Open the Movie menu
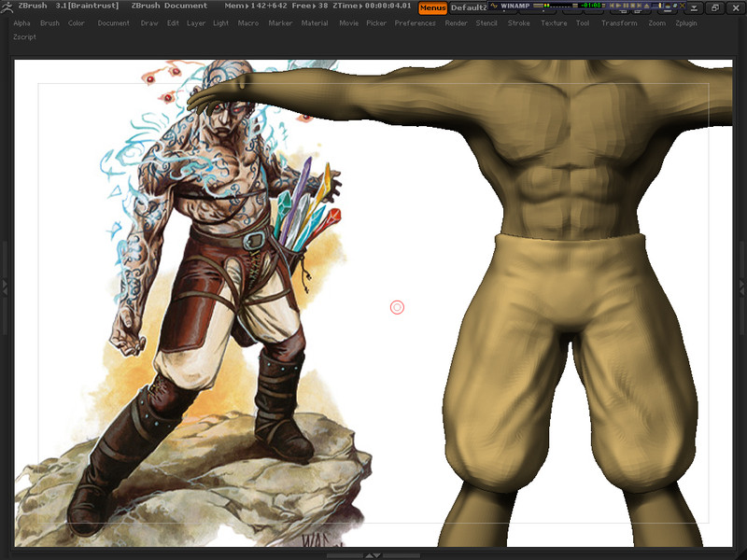747x560 pixels. pos(348,22)
